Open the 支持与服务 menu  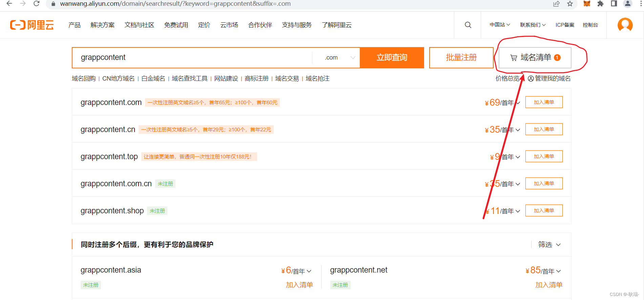(x=297, y=25)
